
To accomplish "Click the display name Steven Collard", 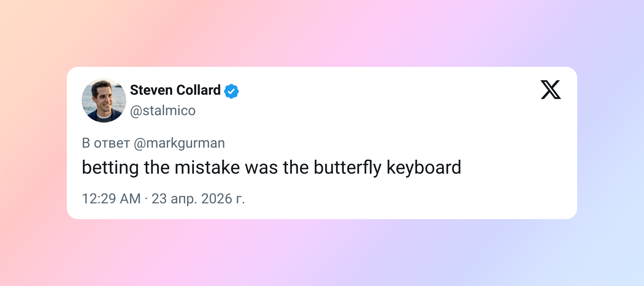I will coord(175,90).
